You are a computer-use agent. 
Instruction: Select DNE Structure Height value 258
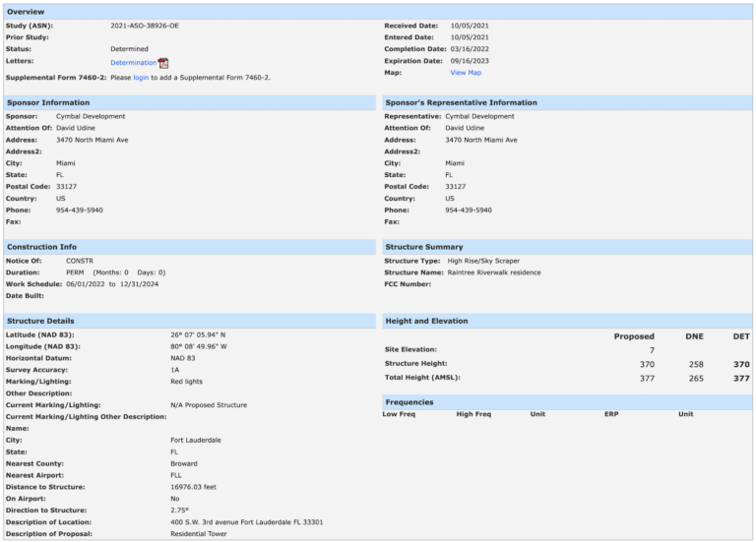tap(696, 364)
